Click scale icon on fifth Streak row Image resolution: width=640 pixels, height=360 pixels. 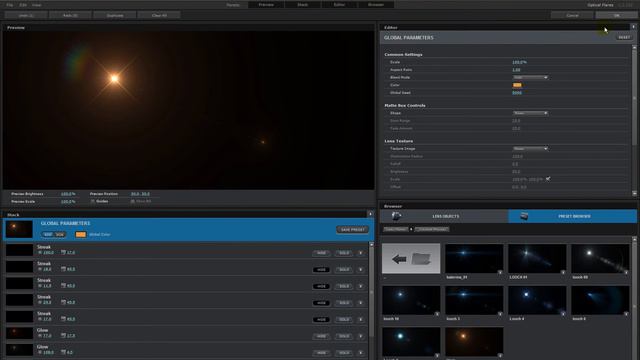click(x=63, y=319)
